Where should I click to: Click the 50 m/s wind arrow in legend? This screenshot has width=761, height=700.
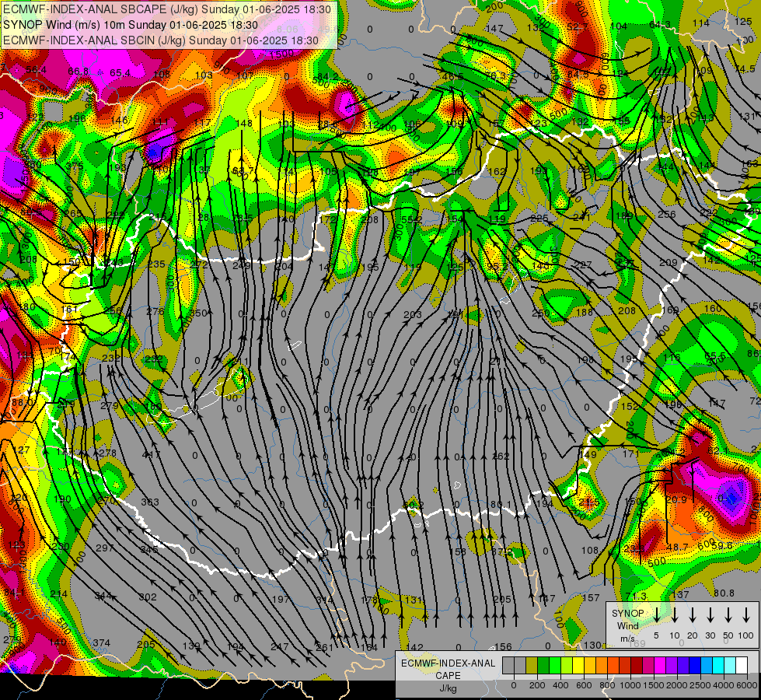728,615
